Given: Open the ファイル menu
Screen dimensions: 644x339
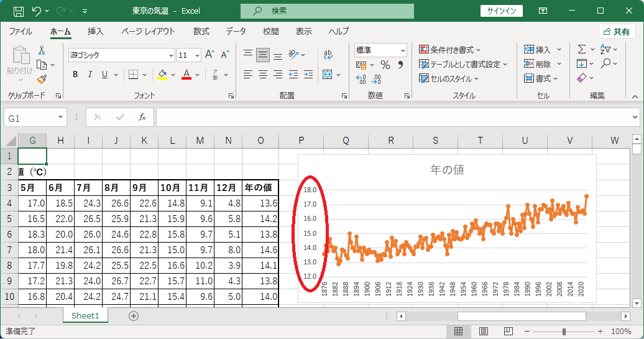Looking at the screenshot, I should tap(21, 31).
